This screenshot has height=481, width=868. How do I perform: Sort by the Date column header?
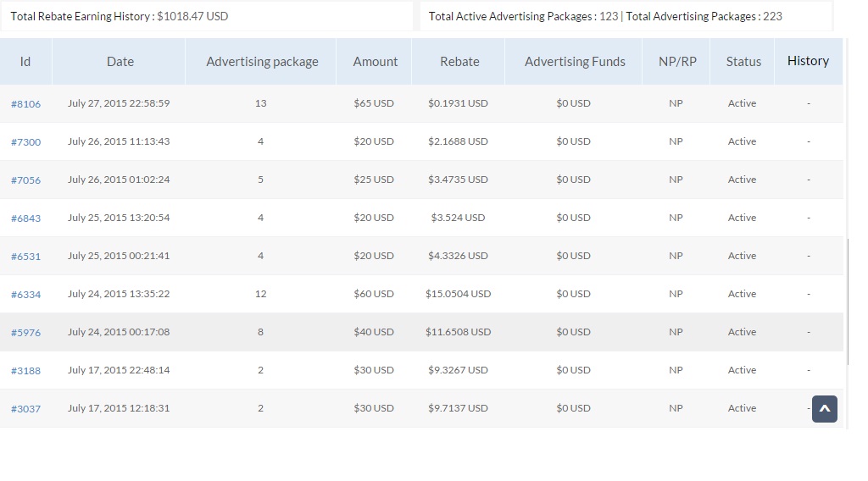point(120,62)
